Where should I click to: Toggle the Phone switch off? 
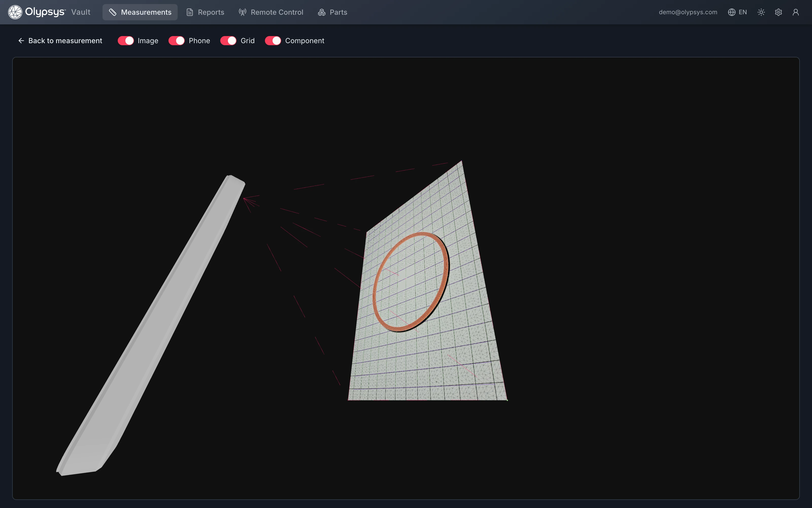(177, 41)
